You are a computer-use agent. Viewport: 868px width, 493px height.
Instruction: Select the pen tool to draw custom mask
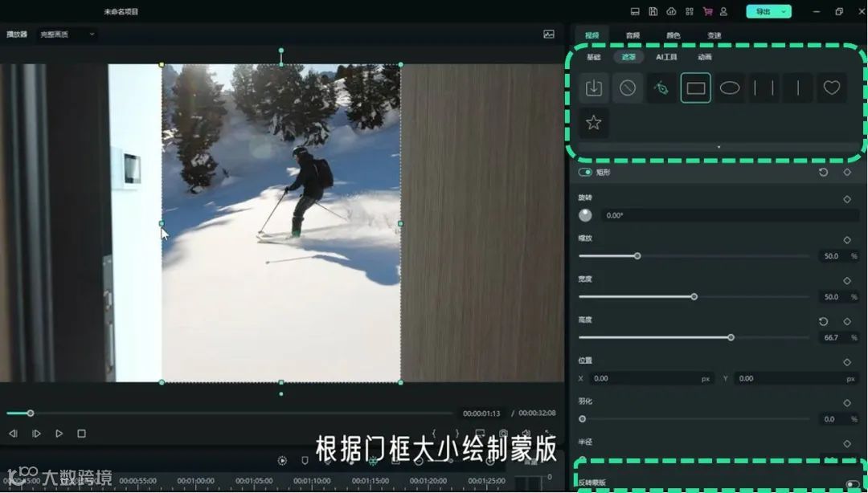point(661,88)
